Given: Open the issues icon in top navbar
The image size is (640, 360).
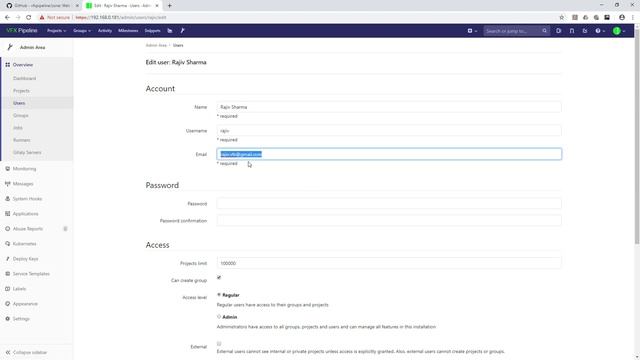Looking at the screenshot, I should click(x=558, y=31).
